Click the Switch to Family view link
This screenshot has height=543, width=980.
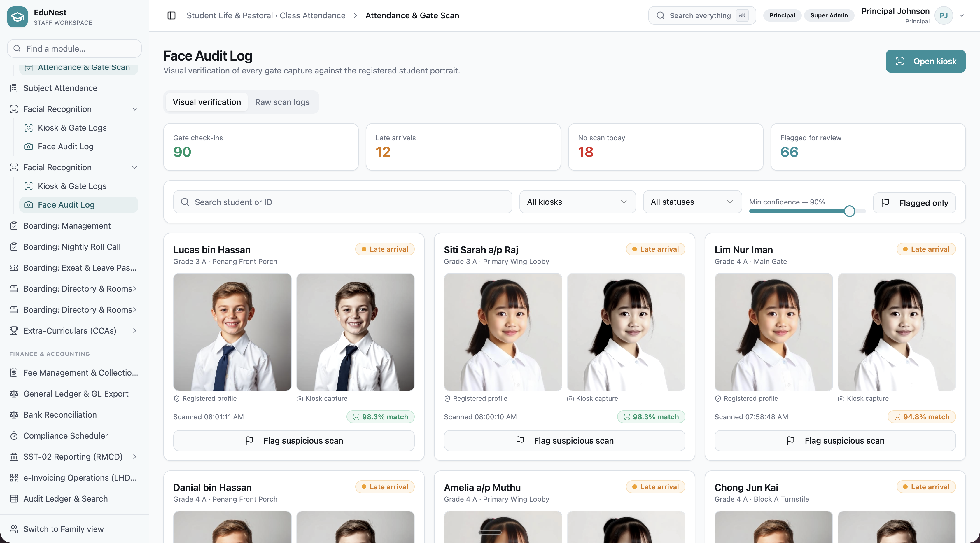(x=64, y=529)
